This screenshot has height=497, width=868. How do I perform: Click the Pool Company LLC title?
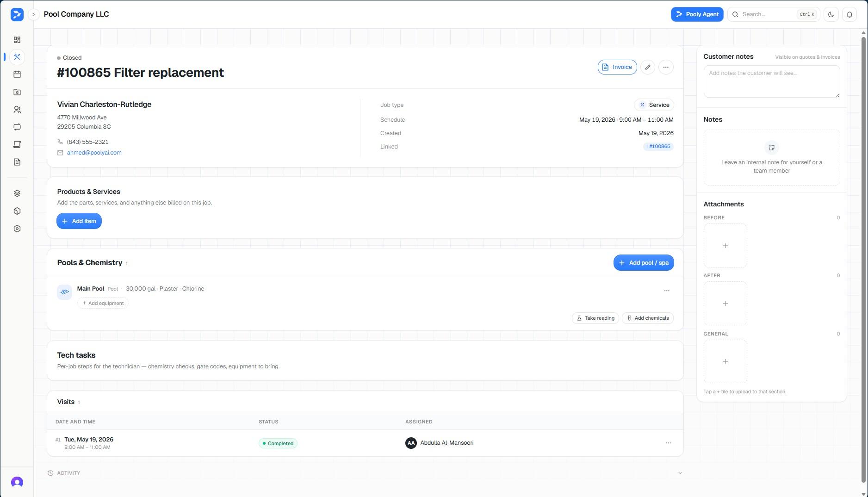[x=76, y=14]
